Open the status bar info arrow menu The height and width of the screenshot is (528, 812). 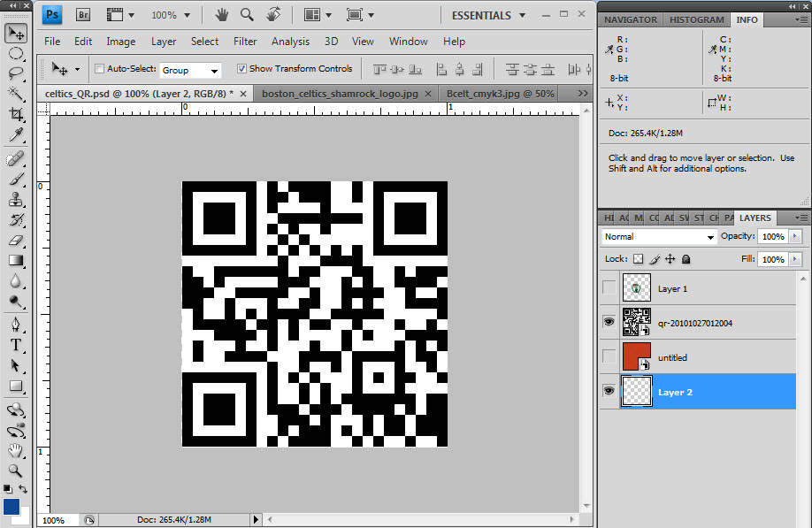(x=255, y=519)
